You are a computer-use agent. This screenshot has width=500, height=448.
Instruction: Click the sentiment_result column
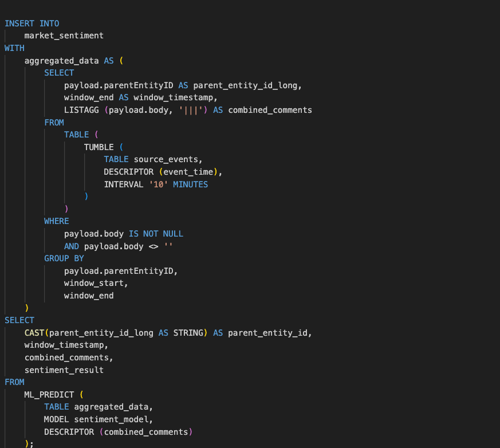pos(64,370)
